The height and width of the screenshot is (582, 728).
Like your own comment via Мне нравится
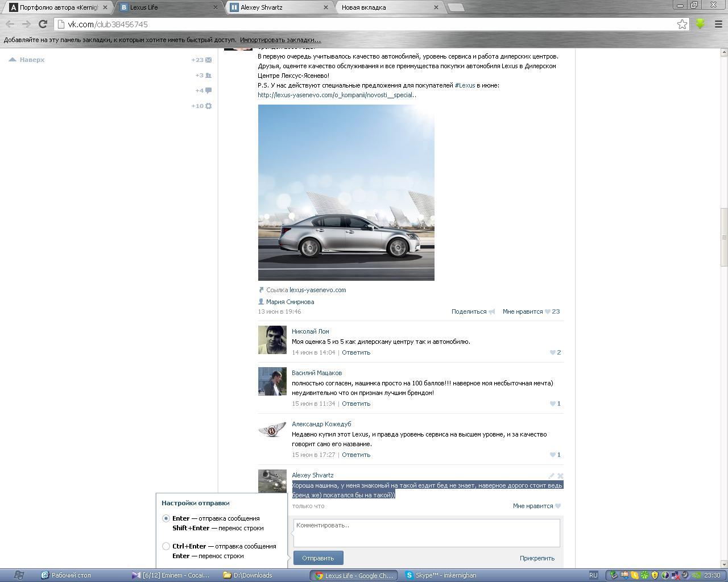coord(536,506)
